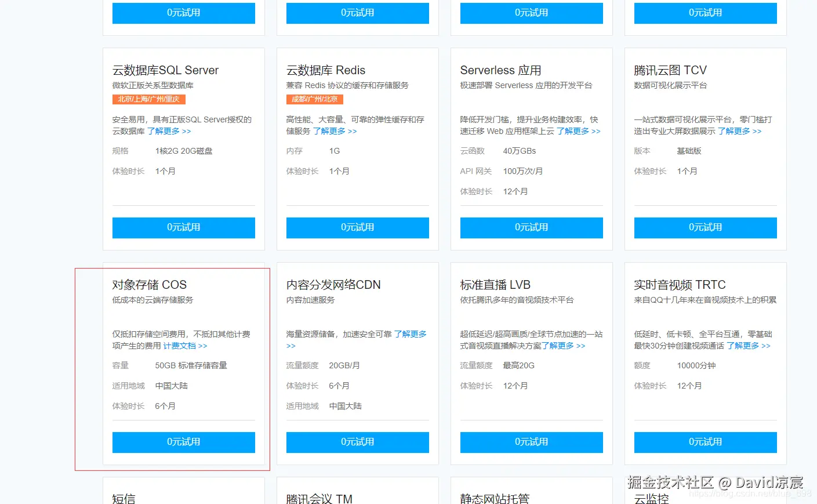Click 0元试用 for 标准直播 LVB
Image resolution: width=817 pixels, height=504 pixels.
[531, 442]
